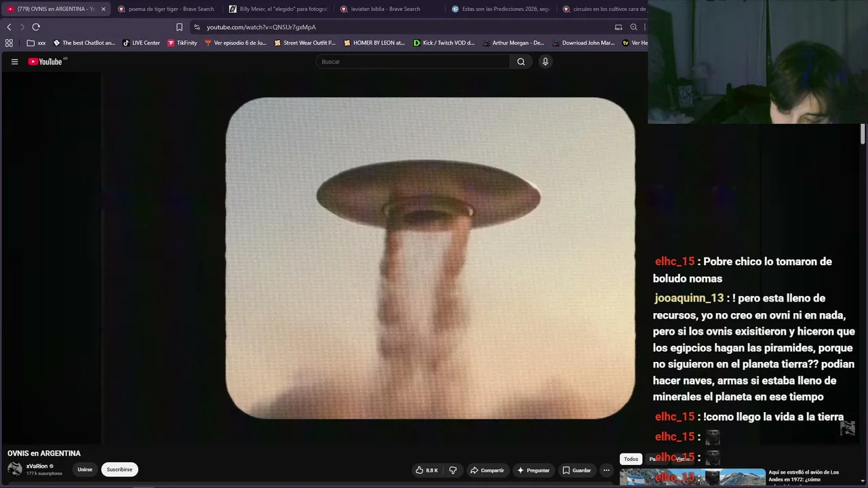Click jooaquinn_13 username in chat
Screen dimensions: 868x488
coord(689,298)
